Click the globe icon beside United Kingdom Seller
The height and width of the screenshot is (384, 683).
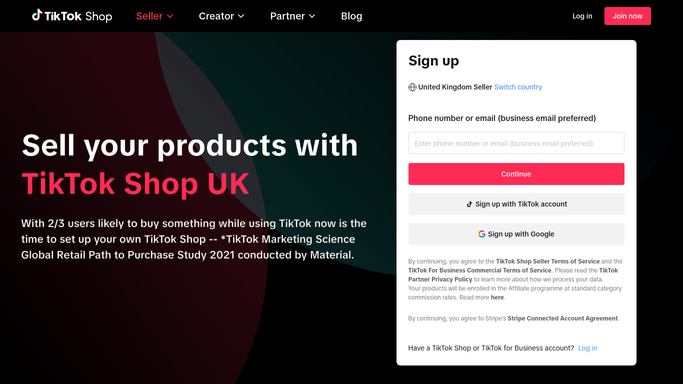(x=412, y=87)
